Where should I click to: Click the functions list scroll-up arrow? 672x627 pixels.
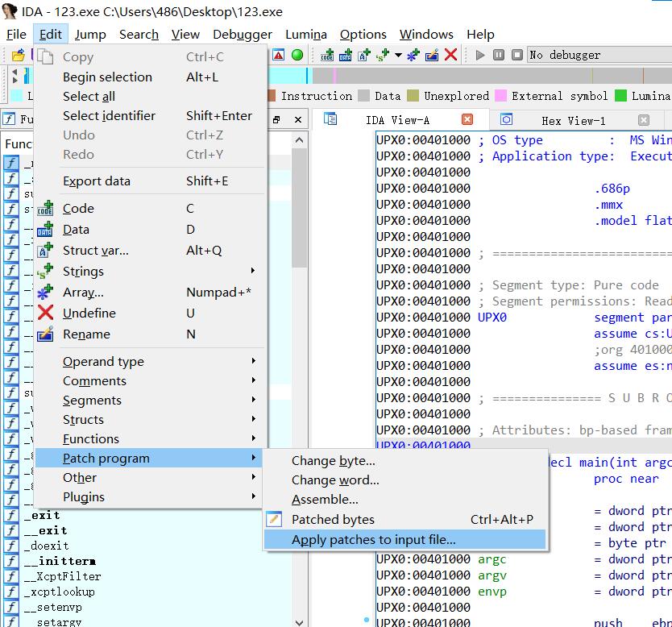[x=299, y=141]
